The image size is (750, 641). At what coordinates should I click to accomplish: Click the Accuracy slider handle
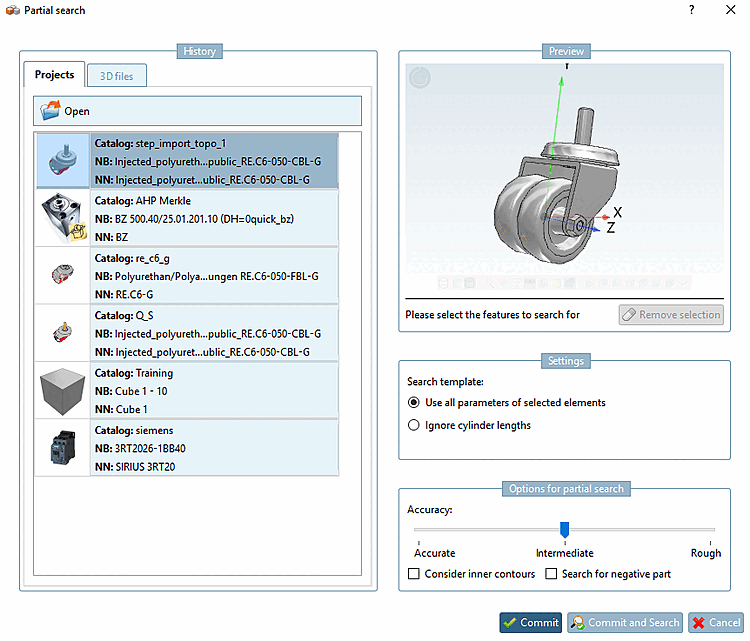click(564, 529)
